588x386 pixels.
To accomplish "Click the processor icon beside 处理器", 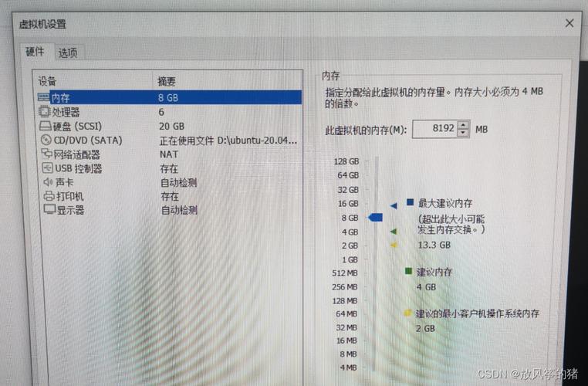I will click(44, 111).
